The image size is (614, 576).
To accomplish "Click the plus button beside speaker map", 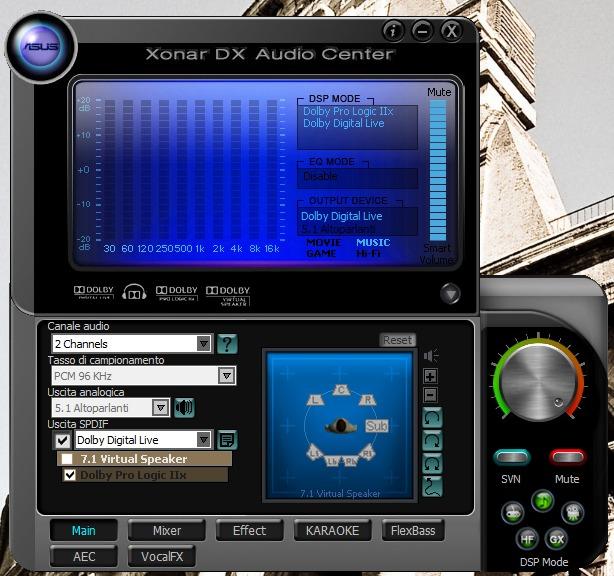I will pyautogui.click(x=430, y=376).
